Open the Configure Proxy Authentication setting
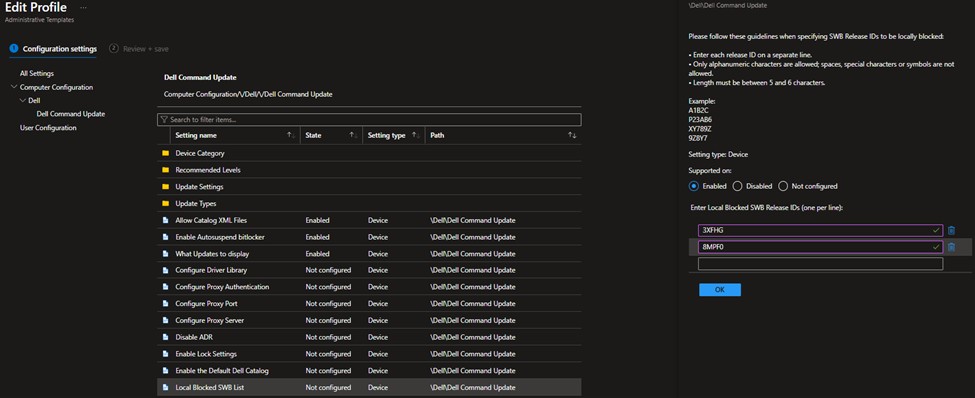 click(x=222, y=287)
